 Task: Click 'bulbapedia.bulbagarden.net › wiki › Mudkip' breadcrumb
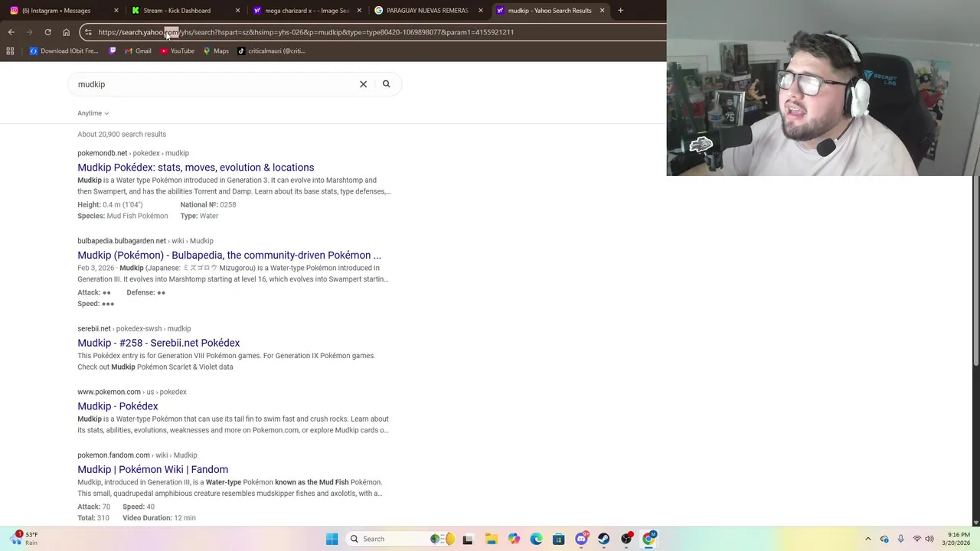click(145, 241)
